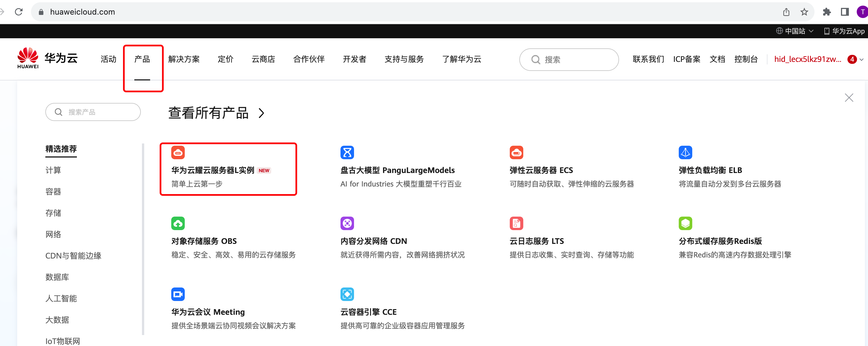Viewport: 868px width, 346px height.
Task: Open the 支持与服务 menu
Action: 404,59
